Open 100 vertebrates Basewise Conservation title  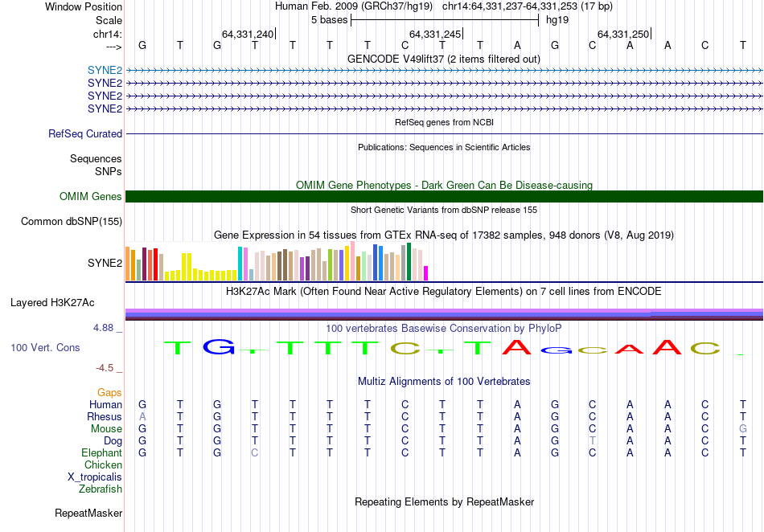click(x=444, y=328)
